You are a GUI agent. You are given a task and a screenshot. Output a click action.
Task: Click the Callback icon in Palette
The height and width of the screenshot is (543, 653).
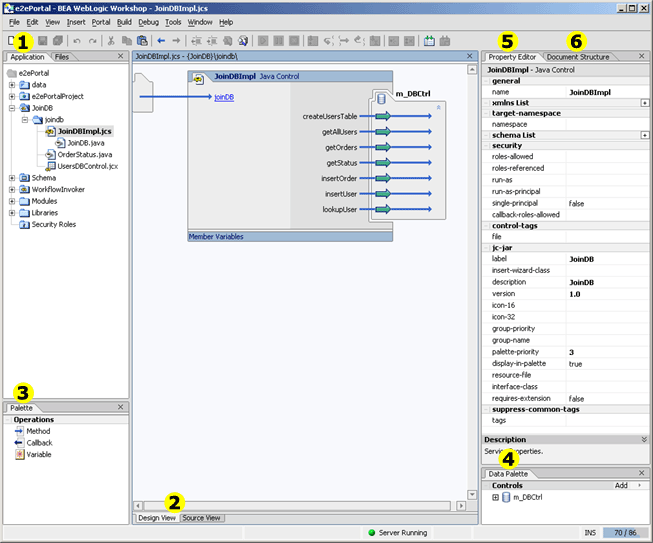click(x=19, y=443)
